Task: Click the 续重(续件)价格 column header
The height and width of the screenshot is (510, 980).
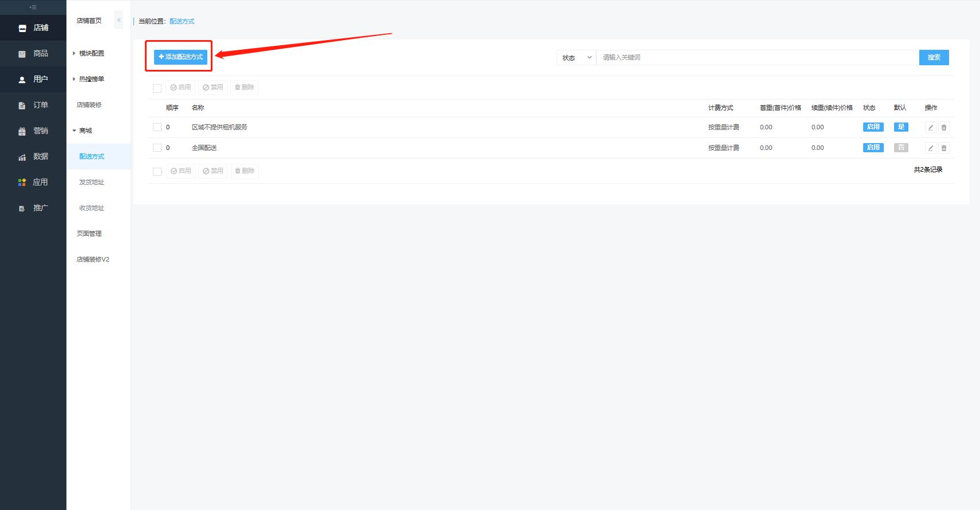Action: [832, 108]
